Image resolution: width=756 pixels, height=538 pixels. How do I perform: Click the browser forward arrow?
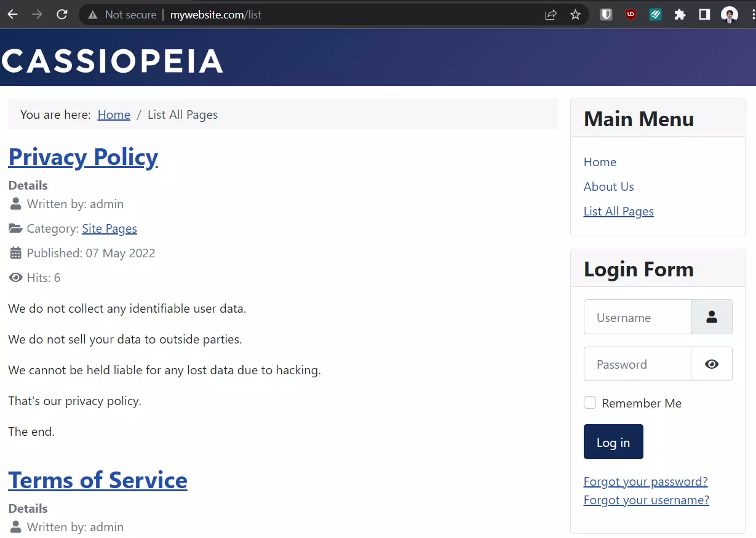point(38,15)
